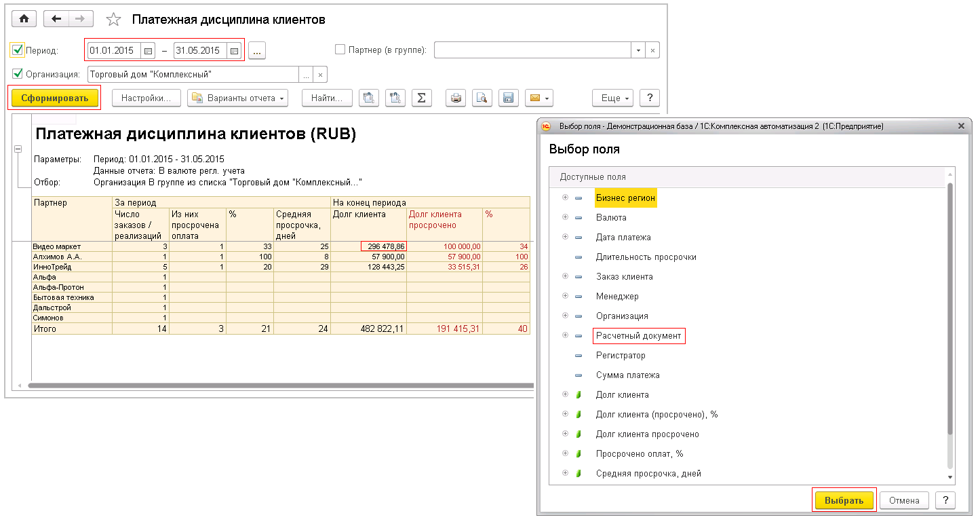Go back with the left arrow
The height and width of the screenshot is (524, 980).
[57, 19]
